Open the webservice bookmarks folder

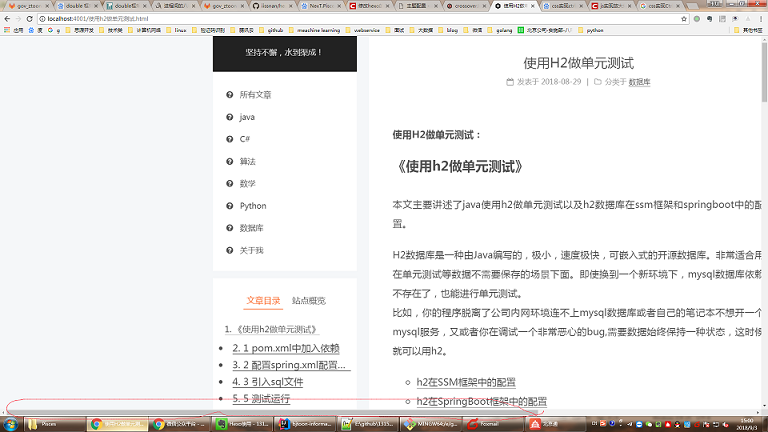[x=362, y=30]
